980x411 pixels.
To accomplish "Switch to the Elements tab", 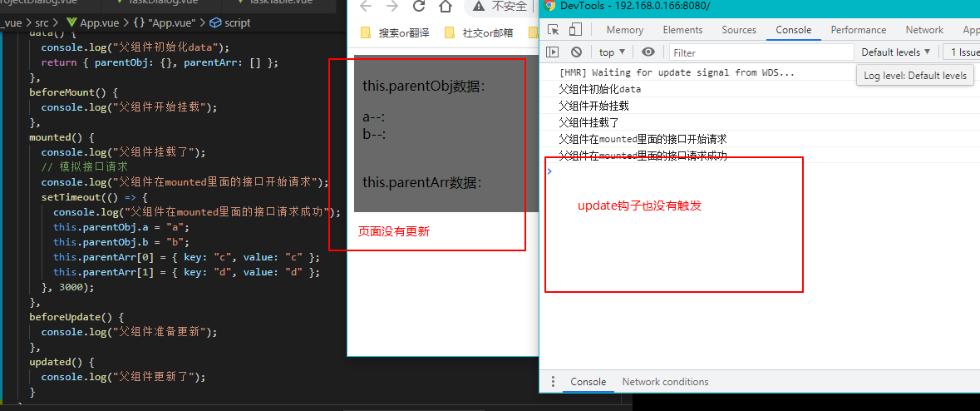I will pos(682,30).
